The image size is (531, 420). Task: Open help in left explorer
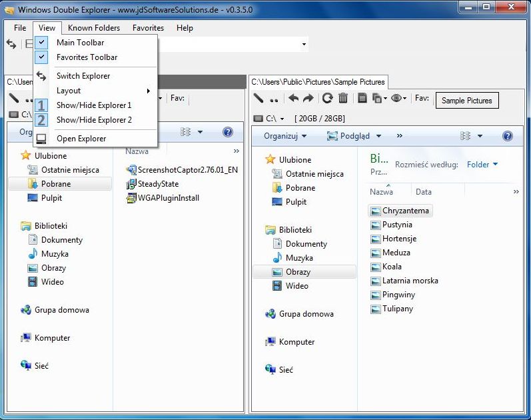tap(228, 132)
